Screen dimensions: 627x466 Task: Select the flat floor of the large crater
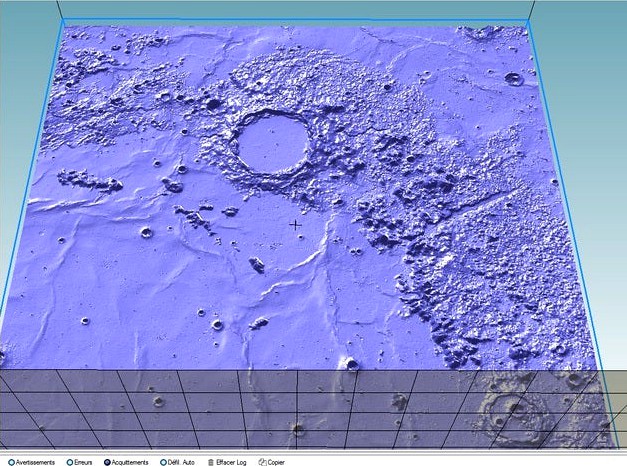tap(271, 142)
